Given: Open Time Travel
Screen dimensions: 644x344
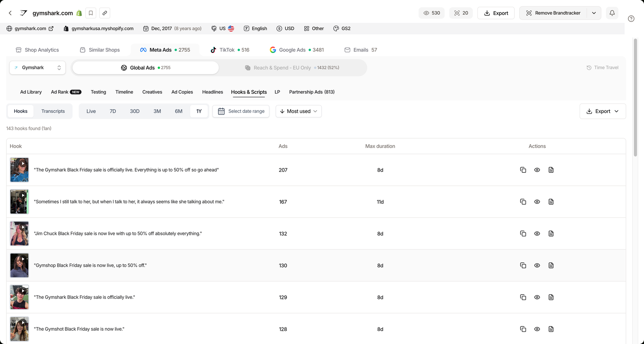Looking at the screenshot, I should 602,68.
